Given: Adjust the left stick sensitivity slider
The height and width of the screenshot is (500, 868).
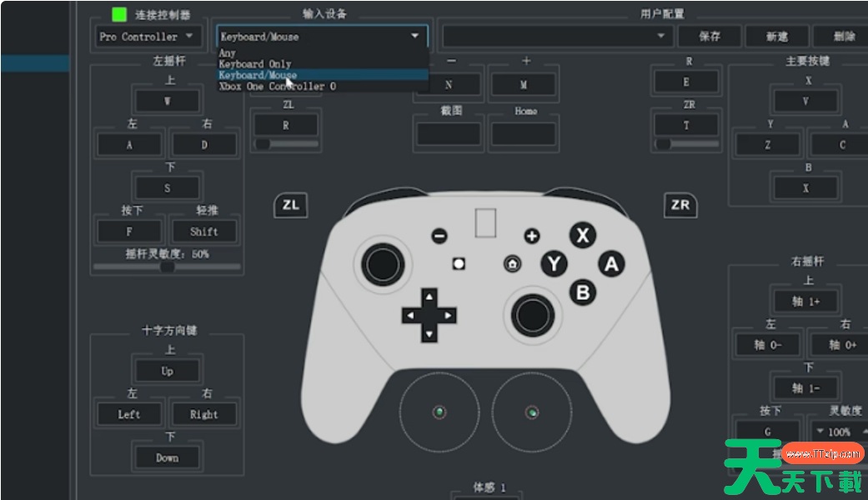Looking at the screenshot, I should 168,267.
